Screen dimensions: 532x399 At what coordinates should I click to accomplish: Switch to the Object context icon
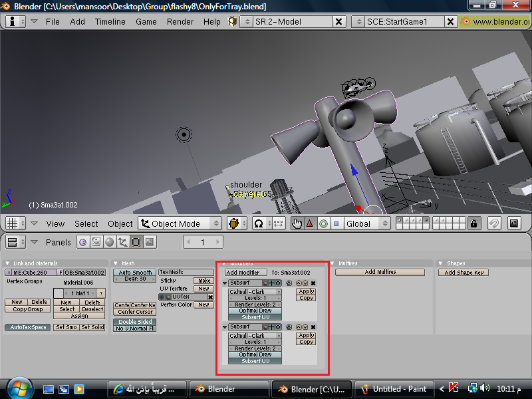pyautogui.click(x=122, y=242)
